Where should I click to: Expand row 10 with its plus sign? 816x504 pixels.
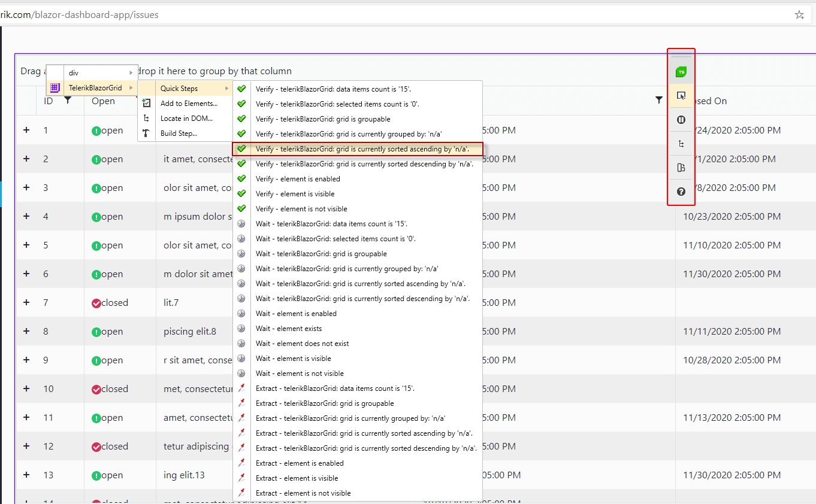26,388
